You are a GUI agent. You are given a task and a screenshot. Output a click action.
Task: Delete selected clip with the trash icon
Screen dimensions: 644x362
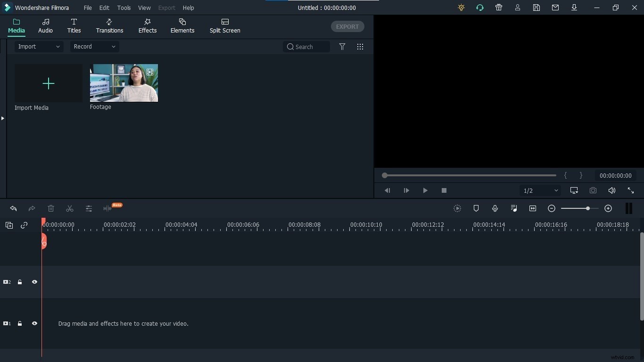pos(50,209)
